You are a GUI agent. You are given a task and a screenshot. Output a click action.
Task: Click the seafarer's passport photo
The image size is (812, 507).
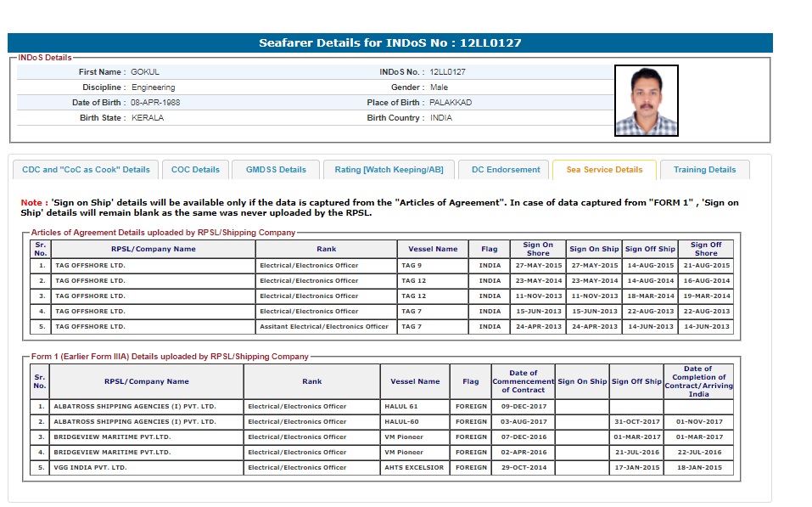(x=647, y=101)
